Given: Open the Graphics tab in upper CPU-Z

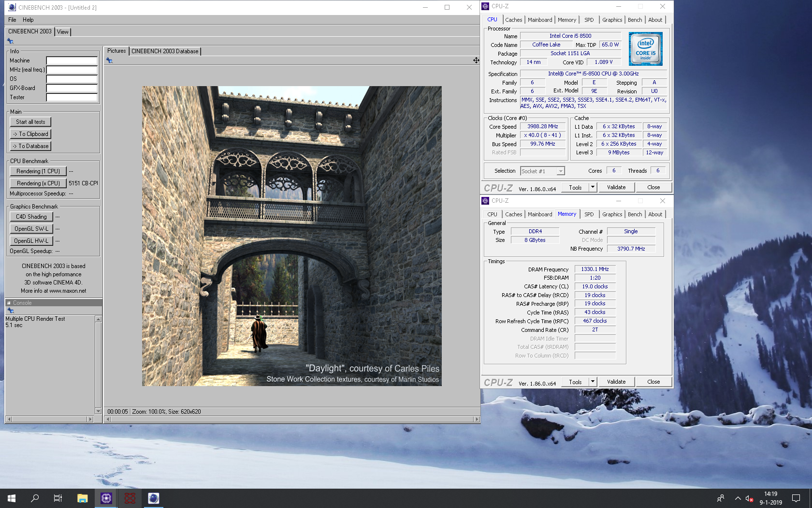Looking at the screenshot, I should [612, 20].
